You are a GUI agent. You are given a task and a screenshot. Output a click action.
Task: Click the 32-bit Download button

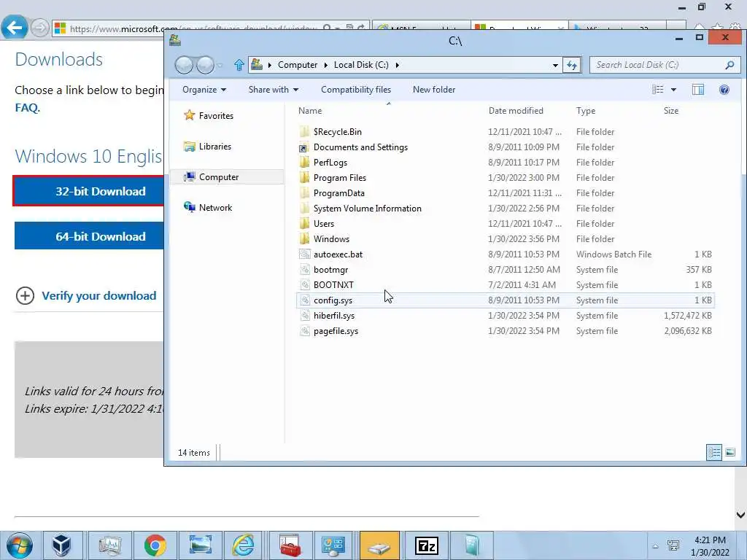point(89,192)
